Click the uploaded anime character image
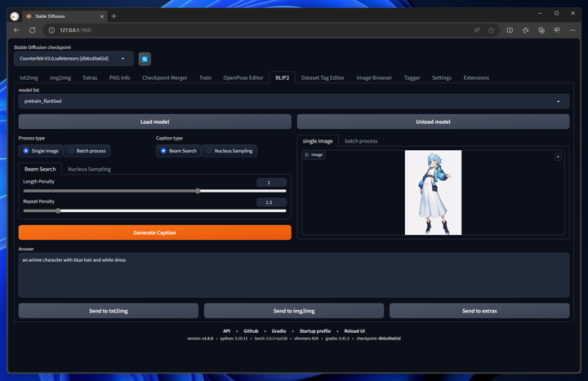 click(433, 193)
